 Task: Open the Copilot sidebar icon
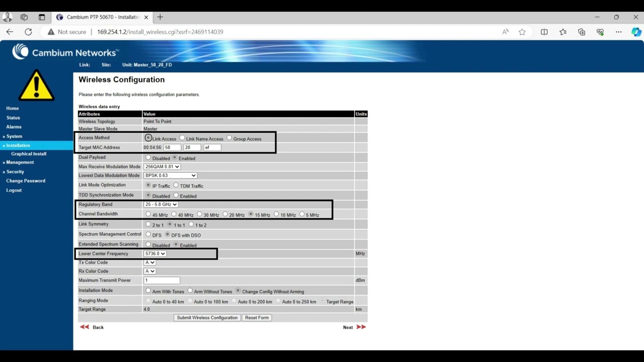636,32
